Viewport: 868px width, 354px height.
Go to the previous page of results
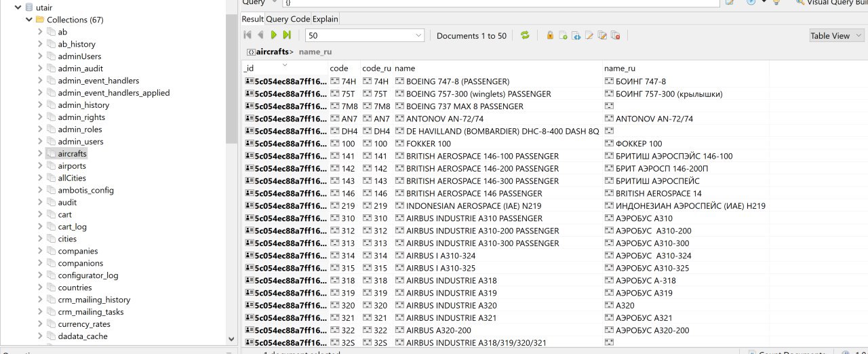click(260, 35)
